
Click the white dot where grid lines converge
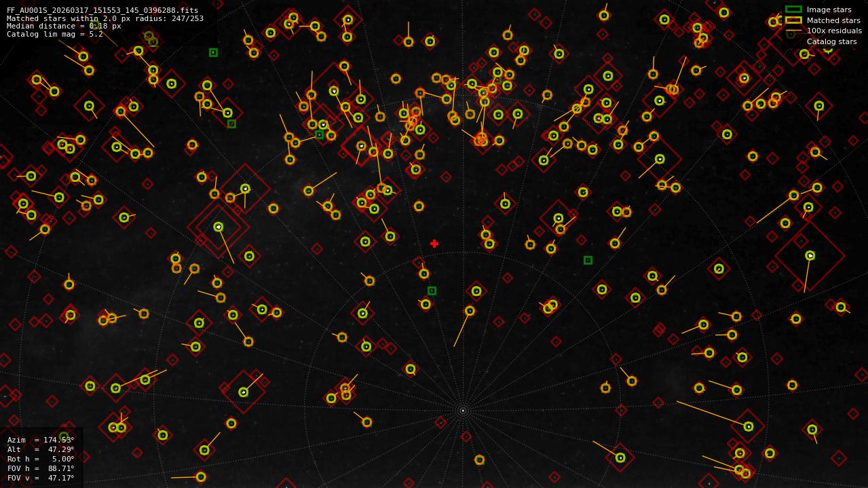point(463,410)
